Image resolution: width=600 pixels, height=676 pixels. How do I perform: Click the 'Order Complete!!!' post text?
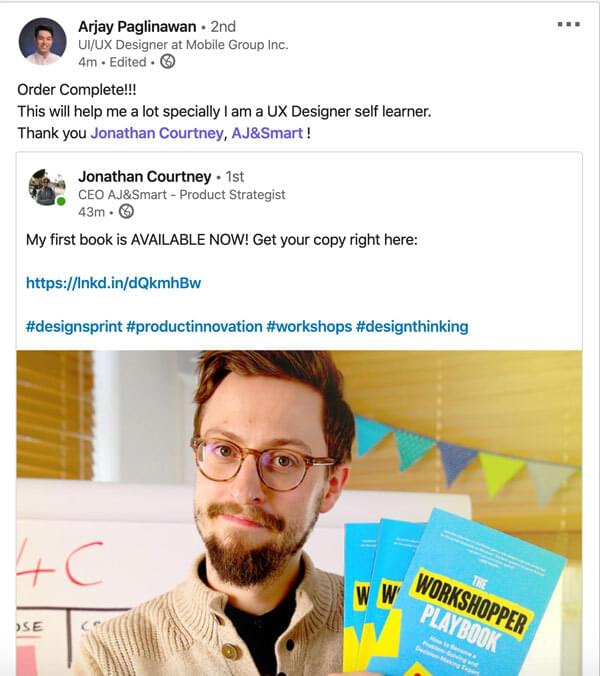77,90
